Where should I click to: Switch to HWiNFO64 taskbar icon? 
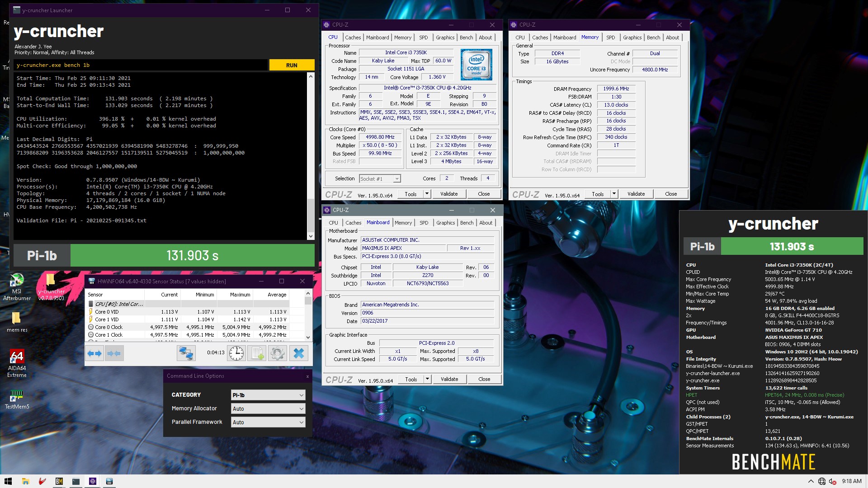[109, 481]
